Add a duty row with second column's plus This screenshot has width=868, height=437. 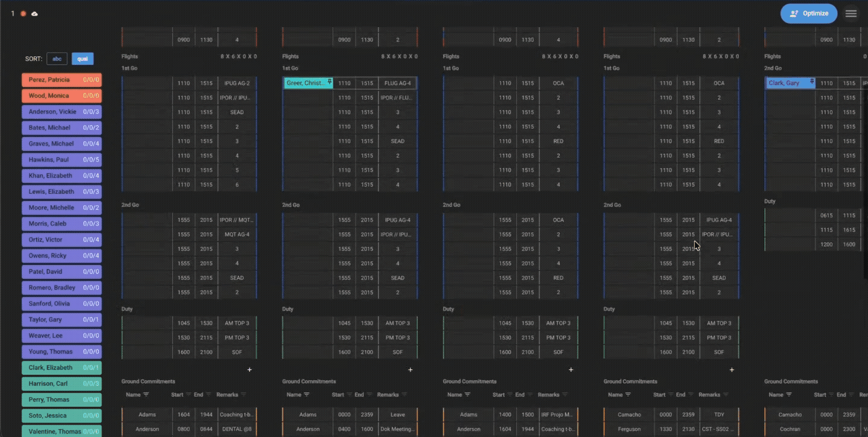[x=410, y=369]
